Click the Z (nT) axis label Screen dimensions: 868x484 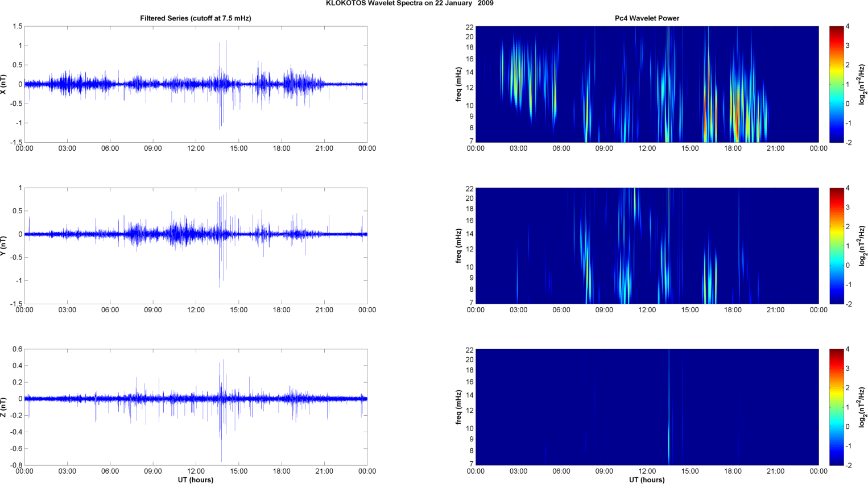click(x=4, y=407)
